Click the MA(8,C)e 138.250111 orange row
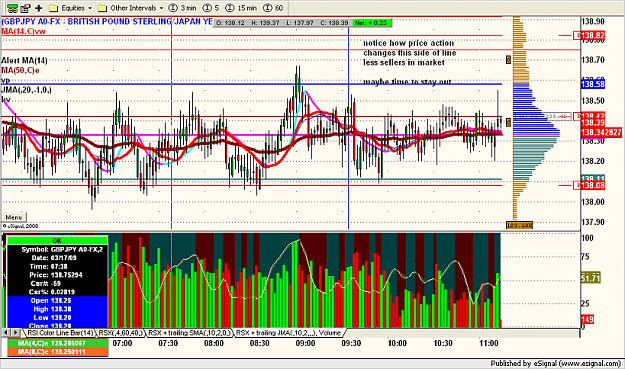The image size is (625, 369). pos(57,351)
